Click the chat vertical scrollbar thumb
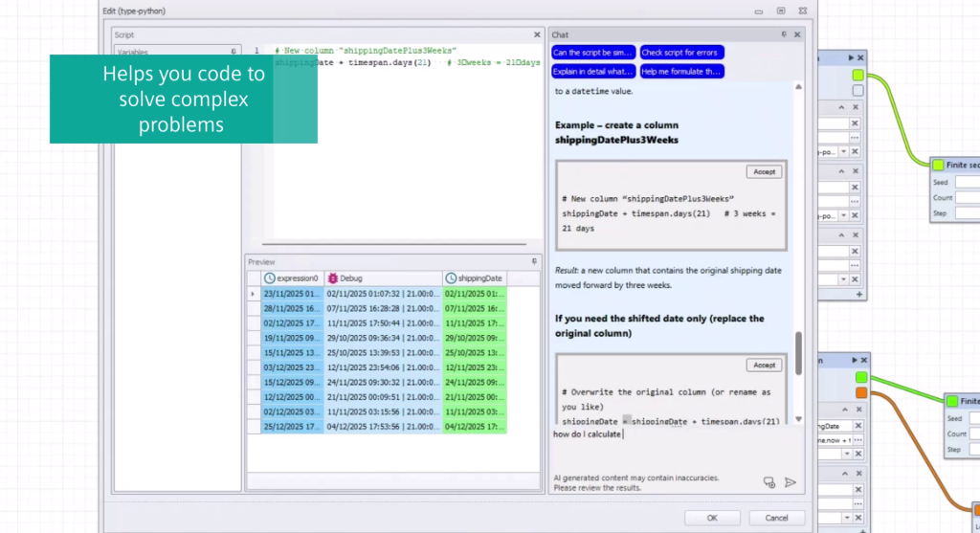The height and width of the screenshot is (533, 980). 798,353
